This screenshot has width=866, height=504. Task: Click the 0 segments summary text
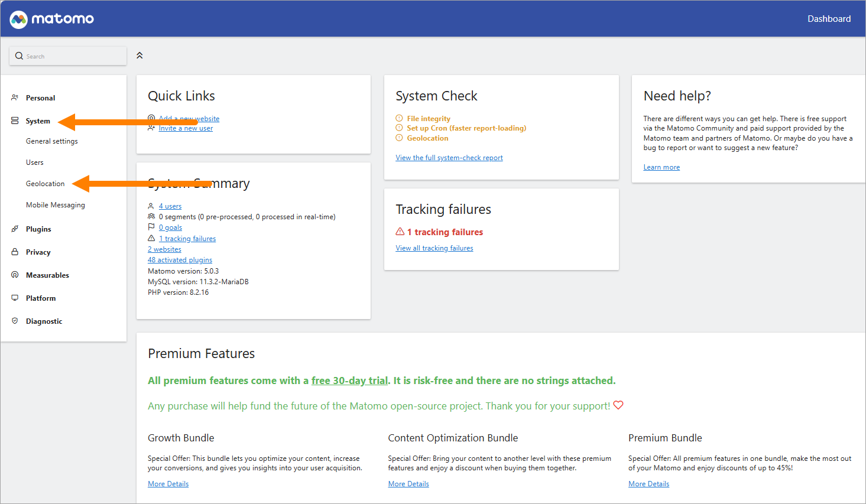247,217
